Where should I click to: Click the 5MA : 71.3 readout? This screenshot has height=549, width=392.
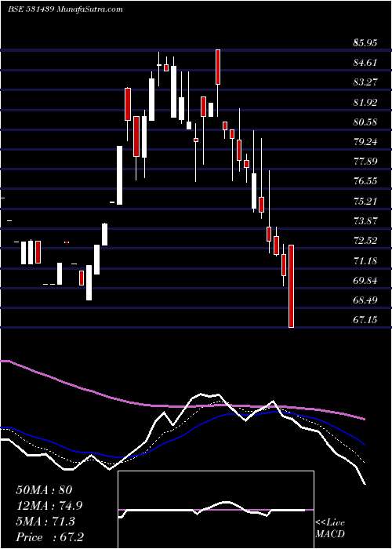click(45, 522)
